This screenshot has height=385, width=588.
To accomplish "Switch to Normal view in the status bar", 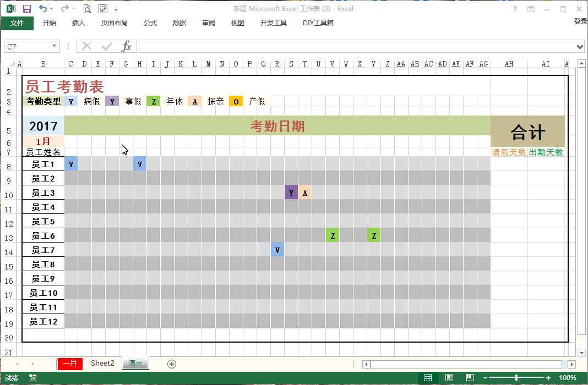I will tap(428, 378).
